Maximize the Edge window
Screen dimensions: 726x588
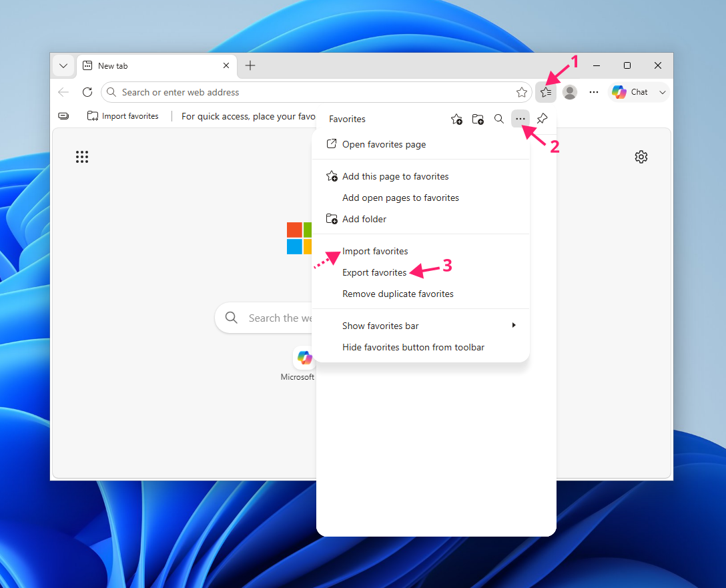[x=627, y=66]
